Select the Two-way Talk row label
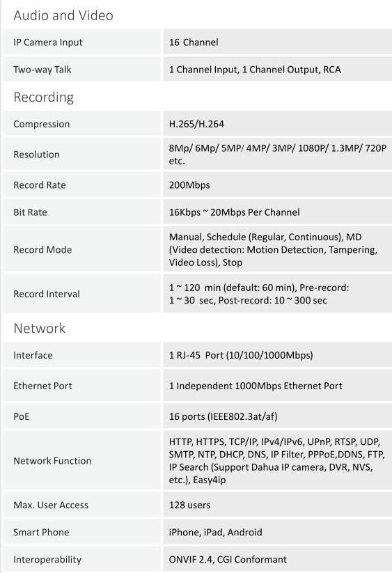Viewport: 392px width, 573px height. click(x=42, y=70)
